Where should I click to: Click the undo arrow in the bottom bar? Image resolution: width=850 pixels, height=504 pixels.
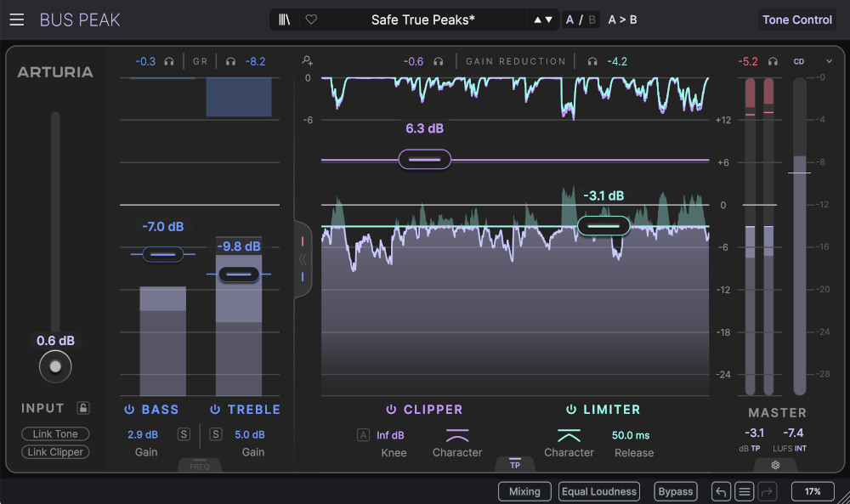pos(719,491)
